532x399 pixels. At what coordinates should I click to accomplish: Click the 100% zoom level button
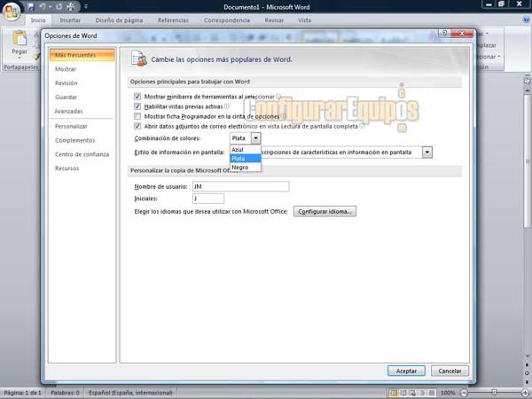(448, 393)
